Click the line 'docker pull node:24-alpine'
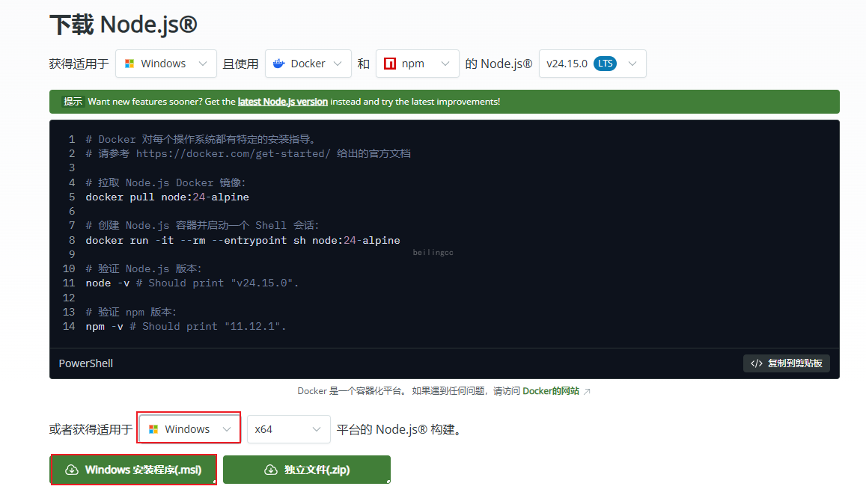 168,197
